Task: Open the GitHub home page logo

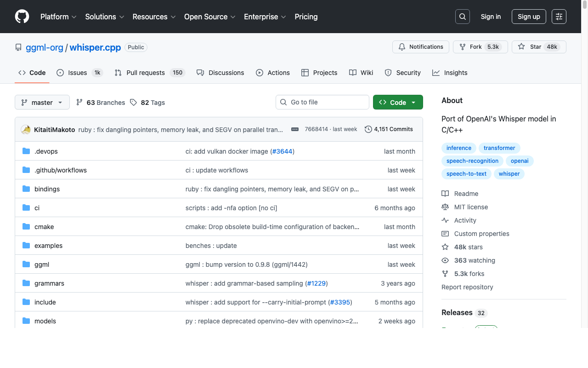Action: (22, 17)
